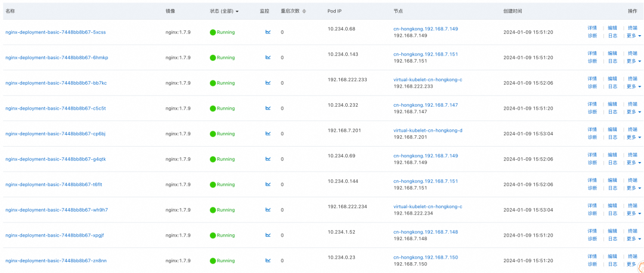Expand 更多 menu for pod t6flt
The height and width of the screenshot is (273, 644).
tap(633, 188)
